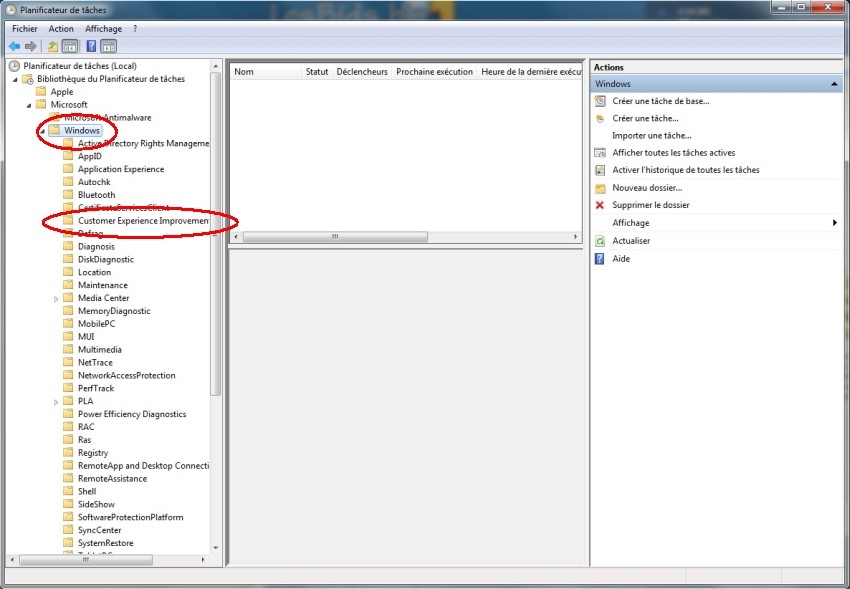This screenshot has width=850, height=589.
Task: Open the Affichage submenu arrow in Actions
Action: click(834, 223)
